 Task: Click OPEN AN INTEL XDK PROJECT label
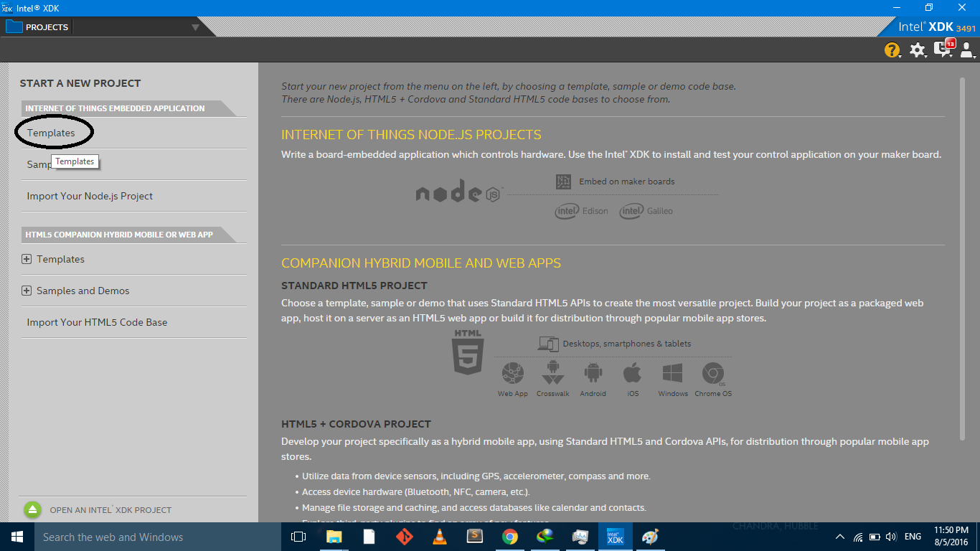110,510
